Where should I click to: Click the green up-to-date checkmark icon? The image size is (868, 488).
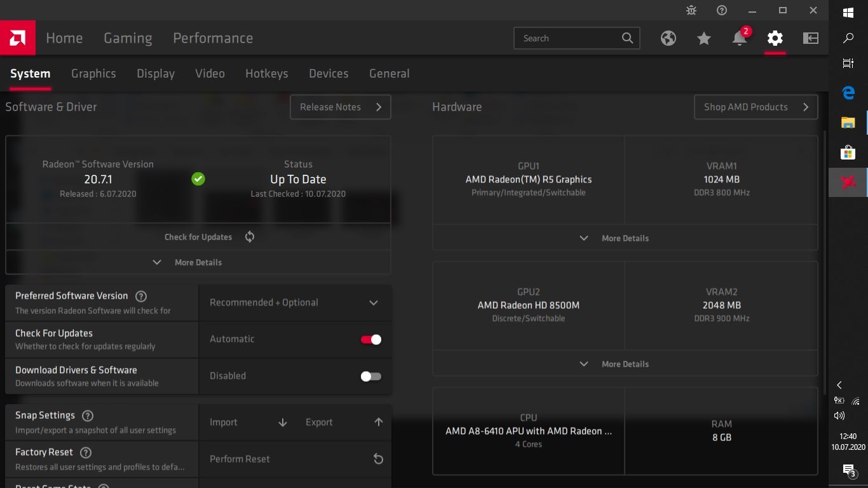pyautogui.click(x=198, y=179)
